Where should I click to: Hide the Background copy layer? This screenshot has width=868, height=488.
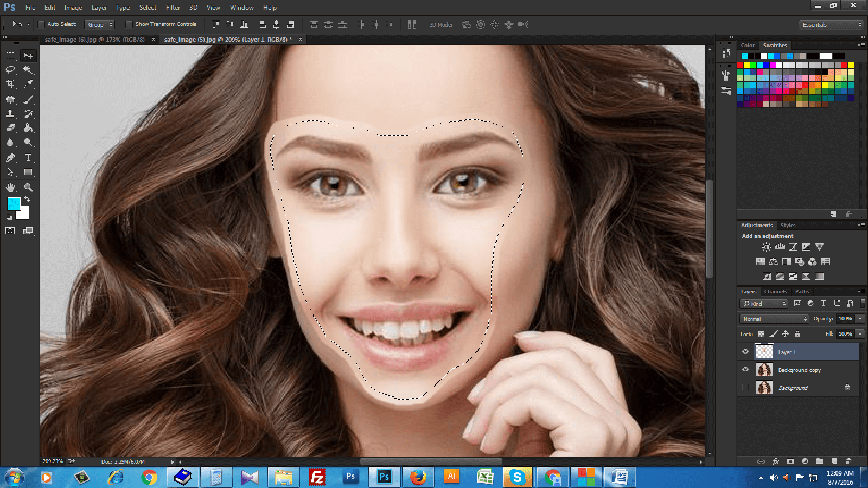pyautogui.click(x=745, y=370)
